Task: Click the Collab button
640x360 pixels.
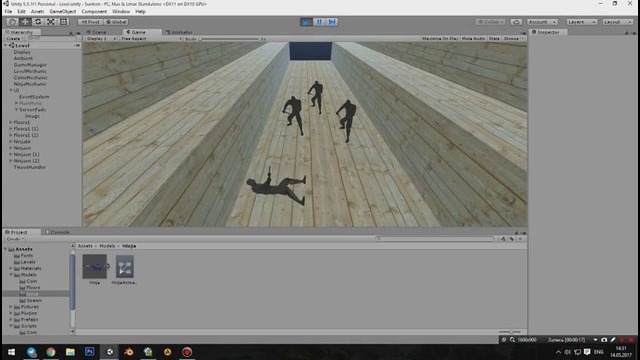Action: click(491, 22)
